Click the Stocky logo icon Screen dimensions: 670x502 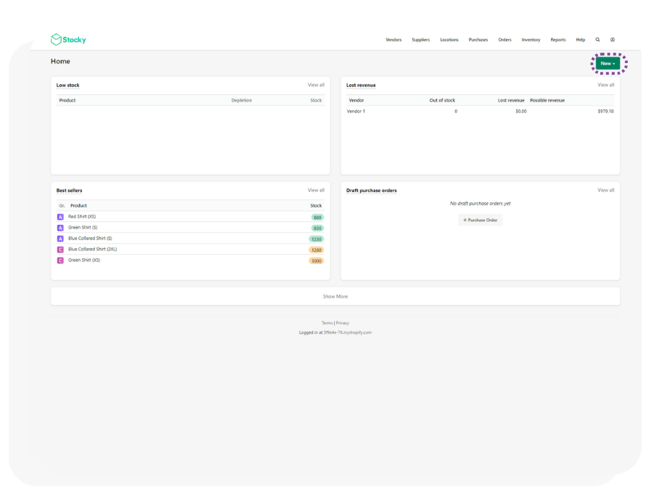[x=56, y=40]
